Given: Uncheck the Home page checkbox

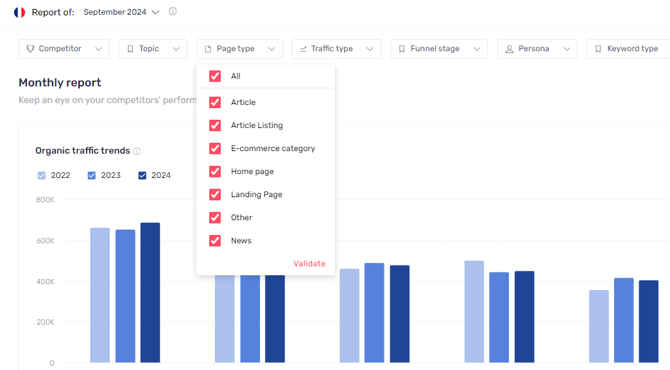Looking at the screenshot, I should point(215,171).
